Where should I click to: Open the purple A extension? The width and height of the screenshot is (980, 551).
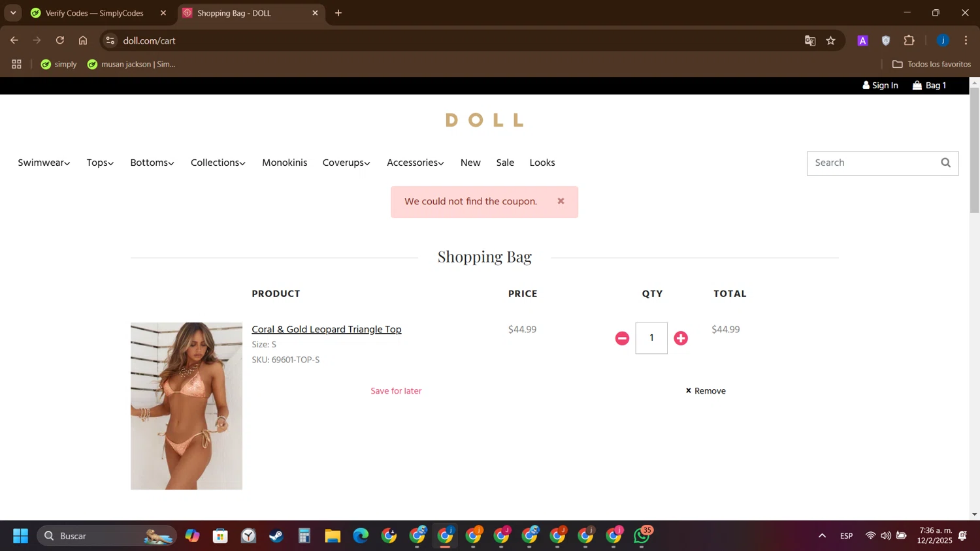(862, 40)
